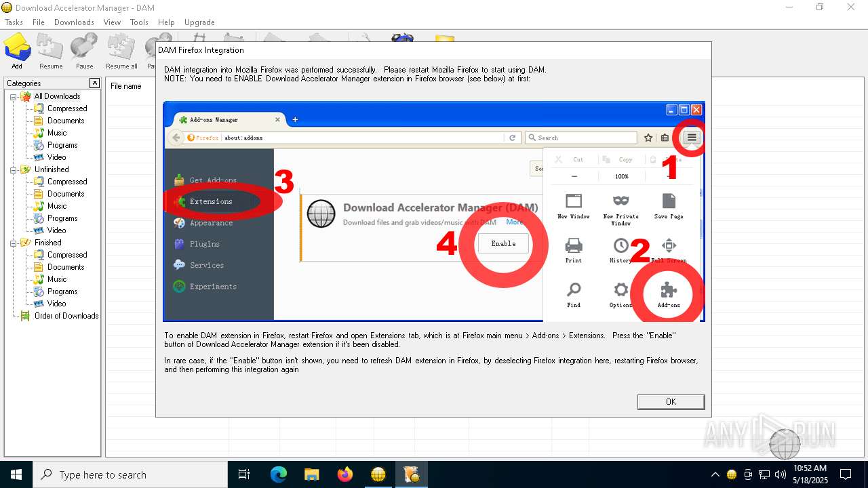Select Compressed under Unfinished
The width and height of the screenshot is (868, 488).
tap(67, 182)
